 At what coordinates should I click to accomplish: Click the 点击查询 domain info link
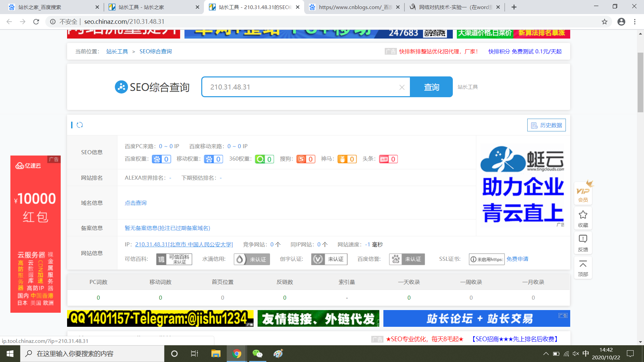click(136, 203)
